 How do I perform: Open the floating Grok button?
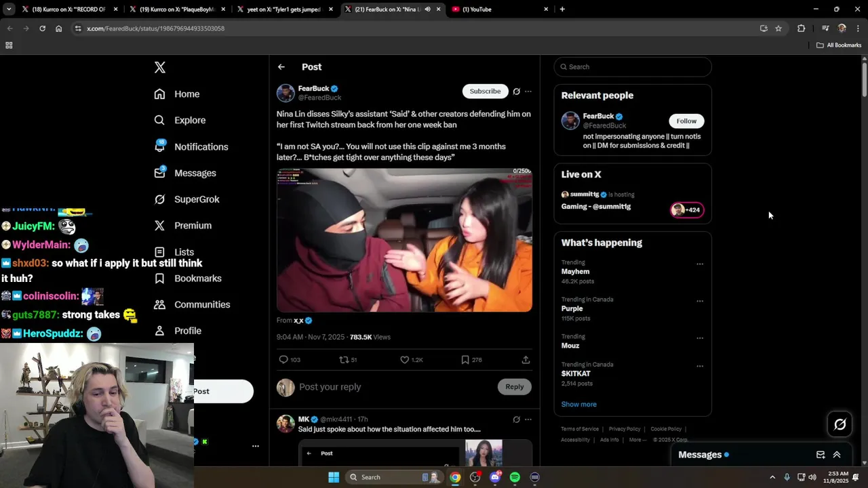840,424
